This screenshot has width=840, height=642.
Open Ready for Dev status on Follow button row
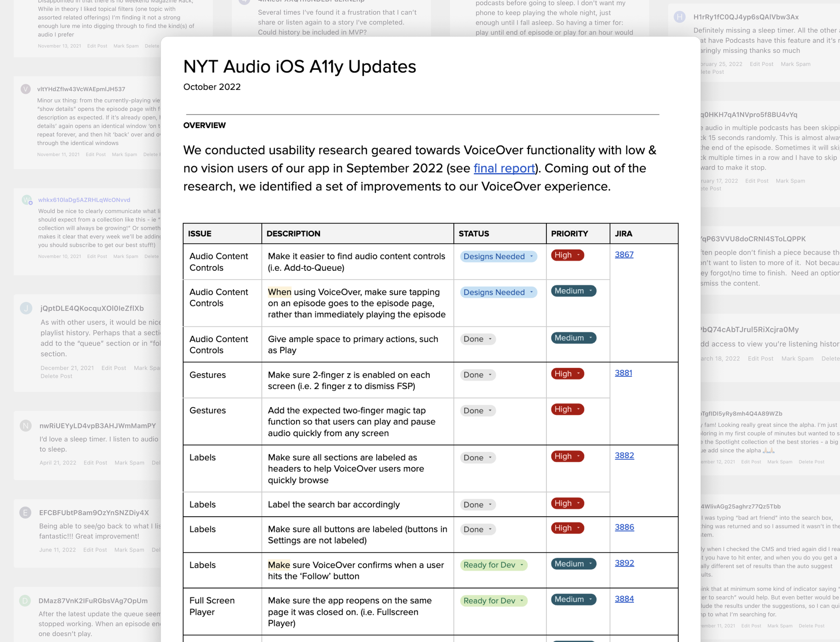493,565
